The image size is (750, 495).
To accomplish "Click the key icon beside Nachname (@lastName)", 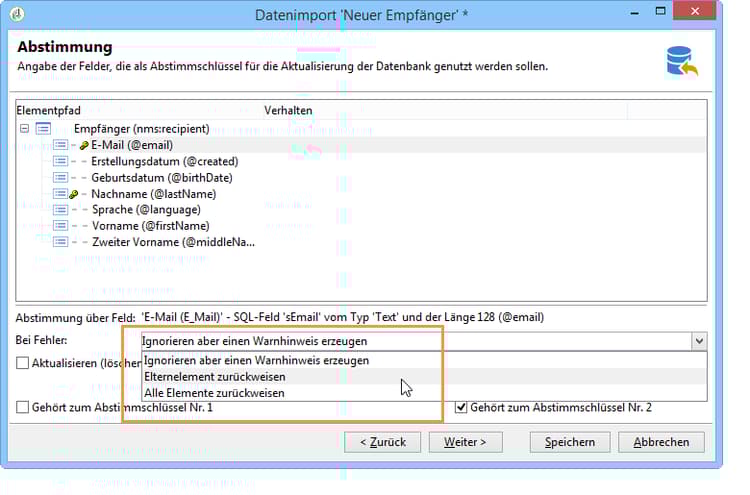I will click(x=73, y=194).
